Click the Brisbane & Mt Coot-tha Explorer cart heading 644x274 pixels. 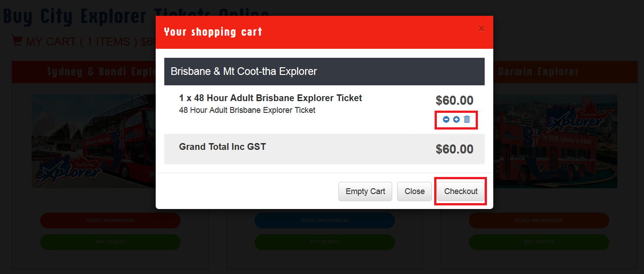coord(244,71)
